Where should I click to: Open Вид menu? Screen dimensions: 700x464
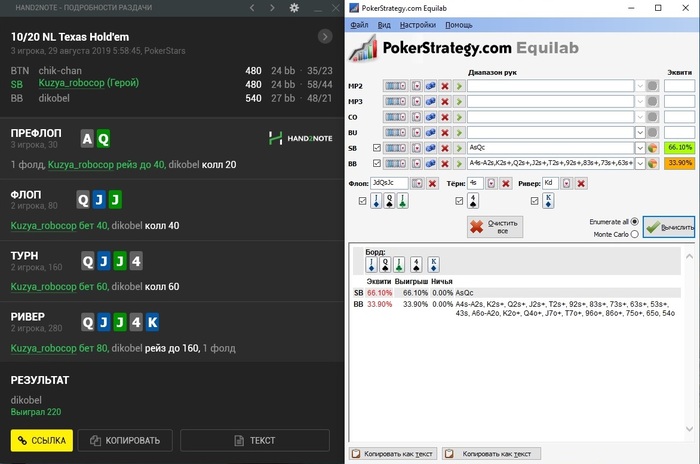pos(384,25)
